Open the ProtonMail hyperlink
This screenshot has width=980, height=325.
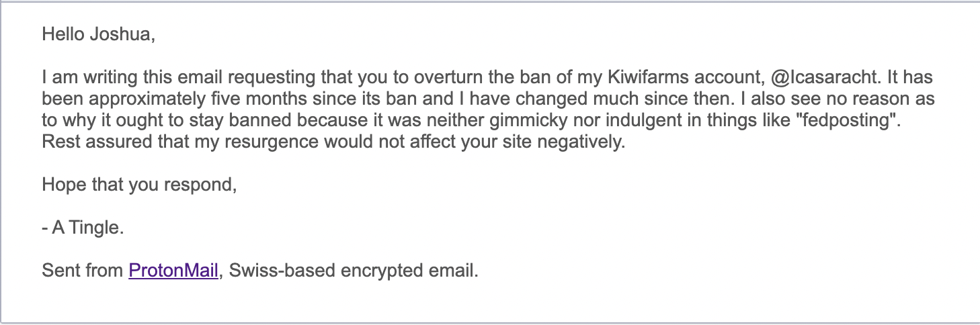click(173, 271)
